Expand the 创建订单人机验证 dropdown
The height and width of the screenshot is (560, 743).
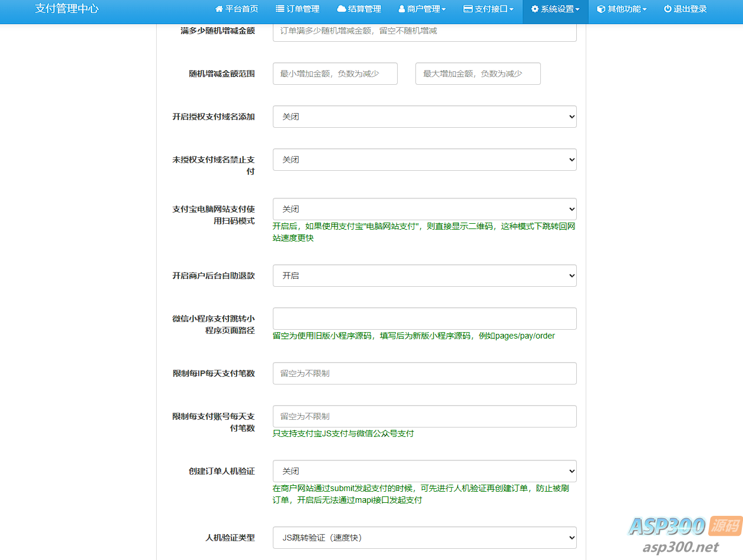point(424,471)
